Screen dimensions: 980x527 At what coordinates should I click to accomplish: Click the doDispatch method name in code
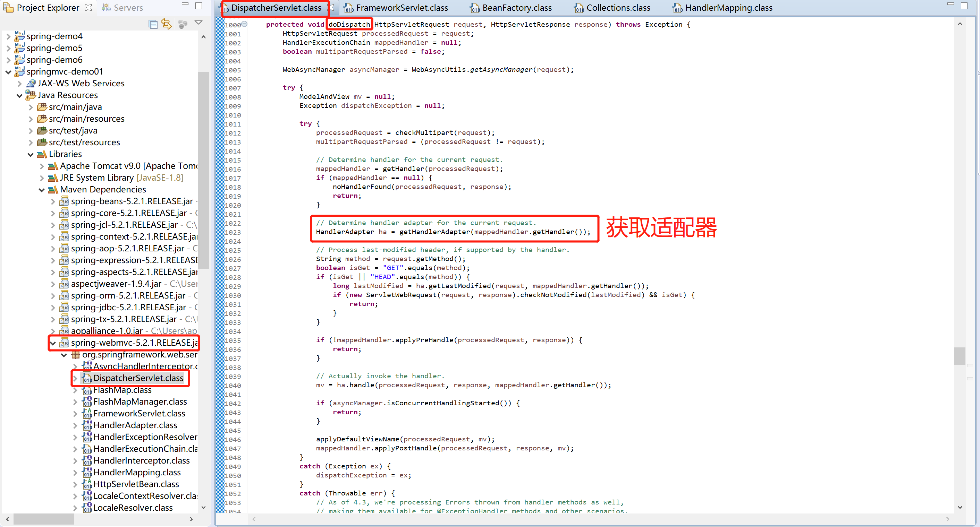point(349,24)
